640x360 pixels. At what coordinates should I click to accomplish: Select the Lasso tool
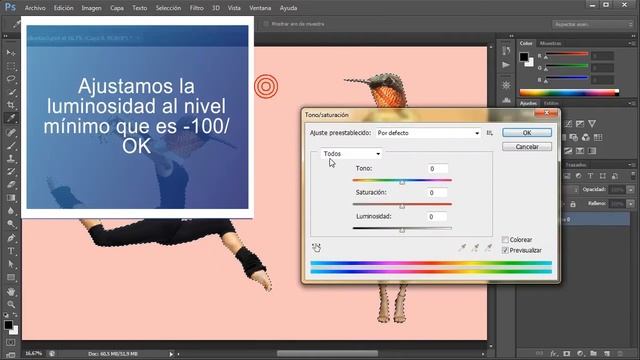(x=11, y=79)
